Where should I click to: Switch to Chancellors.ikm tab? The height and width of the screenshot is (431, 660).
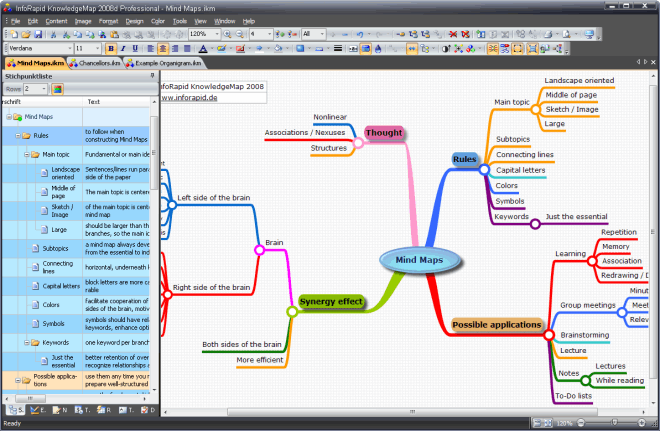[95, 63]
